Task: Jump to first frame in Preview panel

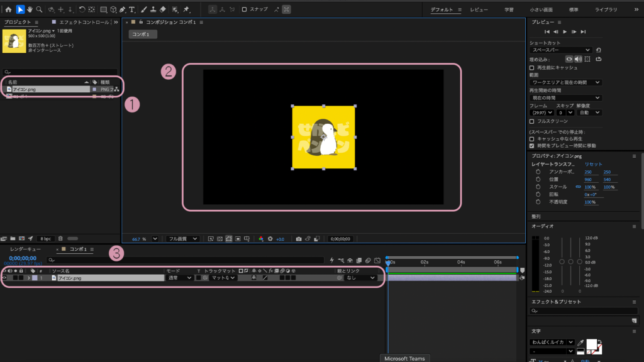Action: pyautogui.click(x=547, y=31)
